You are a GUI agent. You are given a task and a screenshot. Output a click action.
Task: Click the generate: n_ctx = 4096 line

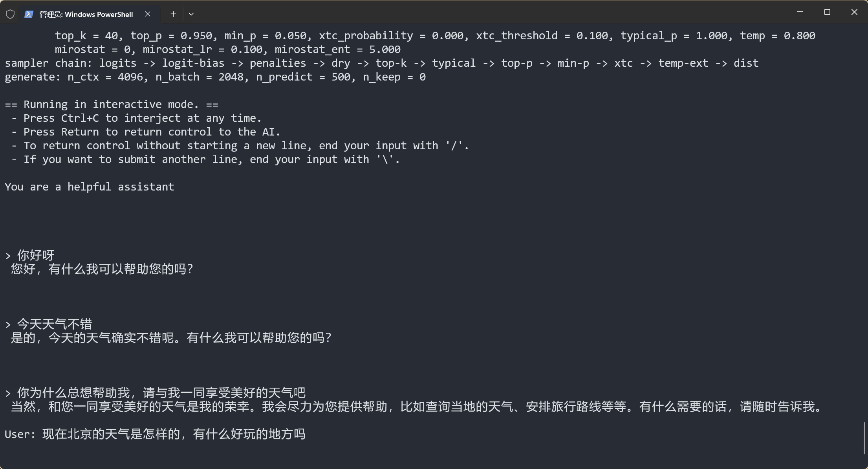215,77
